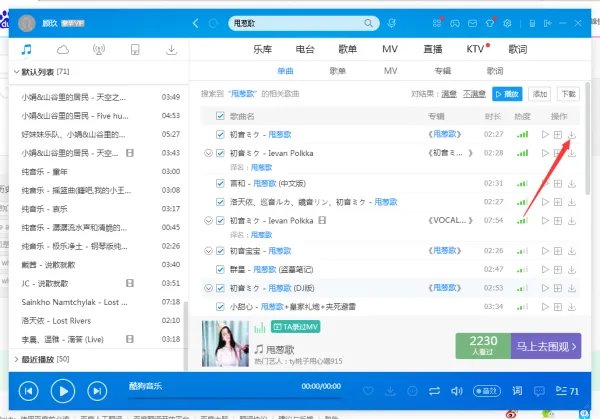The width and height of the screenshot is (600, 419).
Task: Collapse the 默认列表 [71] playlist
Action: [16, 72]
